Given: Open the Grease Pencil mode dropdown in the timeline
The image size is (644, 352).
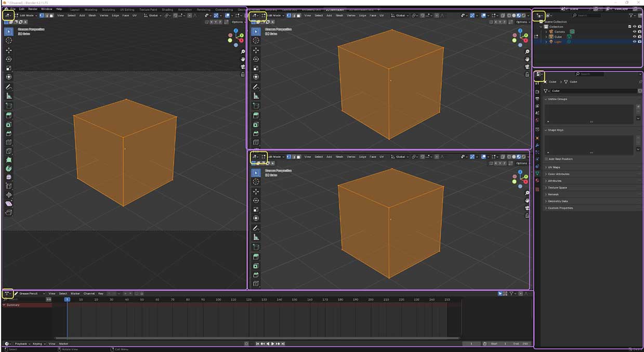Looking at the screenshot, I should (30, 294).
